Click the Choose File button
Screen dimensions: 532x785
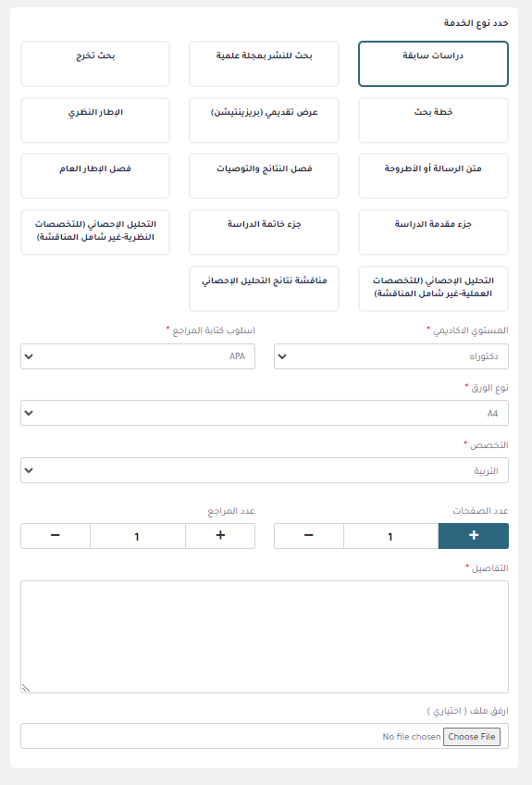(x=472, y=737)
